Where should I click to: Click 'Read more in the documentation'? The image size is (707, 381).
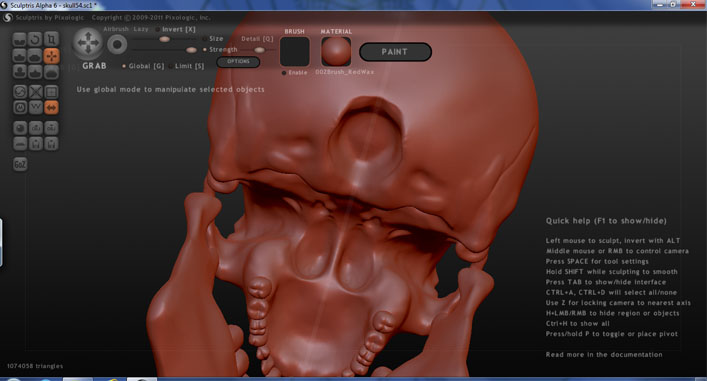pyautogui.click(x=604, y=354)
